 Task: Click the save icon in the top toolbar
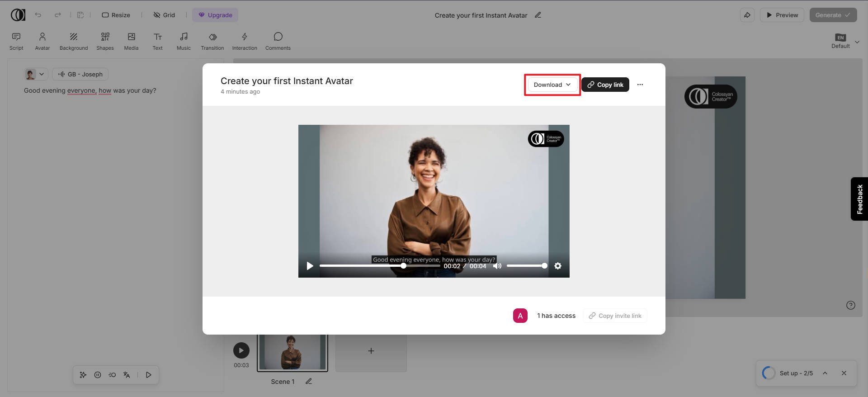[x=80, y=15]
